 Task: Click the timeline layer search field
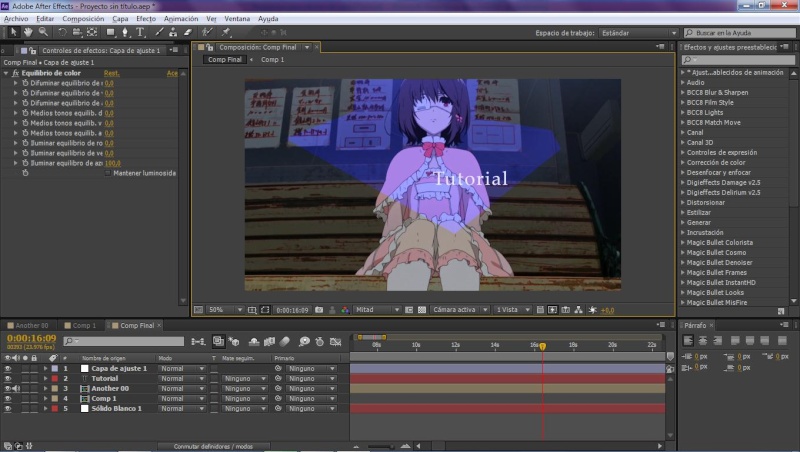(124, 341)
